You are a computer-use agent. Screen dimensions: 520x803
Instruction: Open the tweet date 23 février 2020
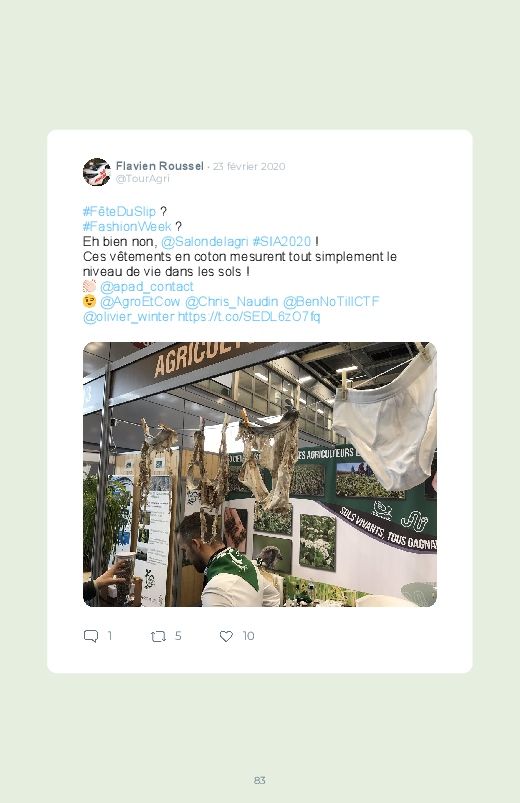[x=249, y=166]
